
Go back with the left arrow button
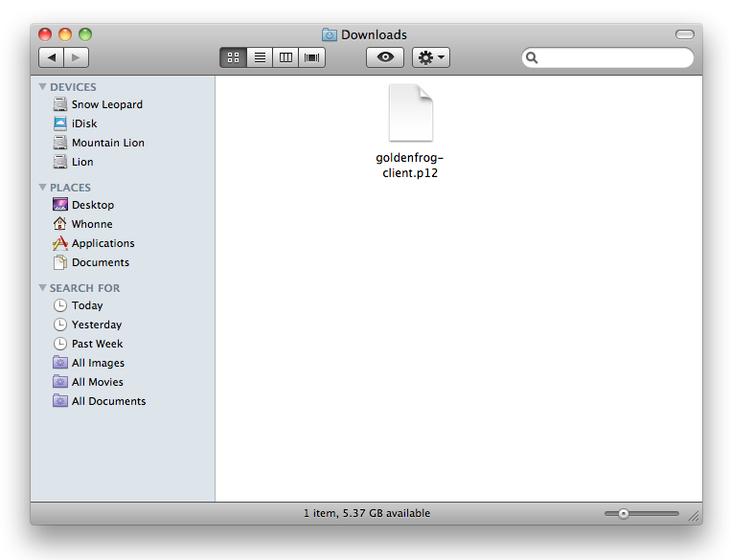51,57
